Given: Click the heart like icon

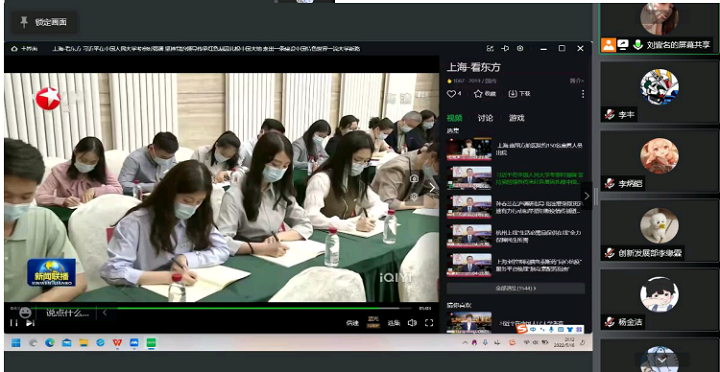Looking at the screenshot, I should 451,94.
